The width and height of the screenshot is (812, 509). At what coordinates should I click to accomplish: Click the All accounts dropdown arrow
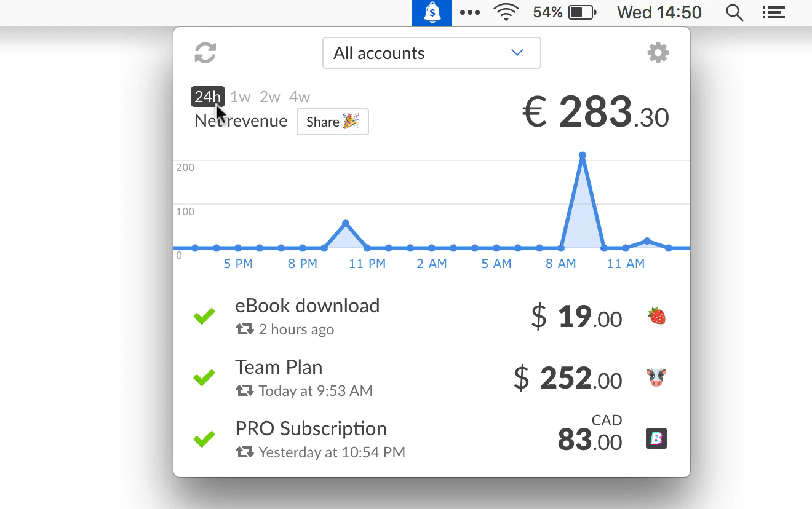click(x=517, y=53)
